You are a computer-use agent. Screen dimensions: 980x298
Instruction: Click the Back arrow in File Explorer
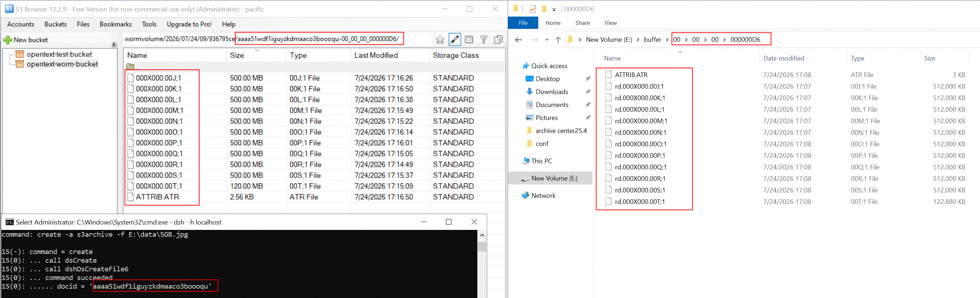[x=518, y=40]
